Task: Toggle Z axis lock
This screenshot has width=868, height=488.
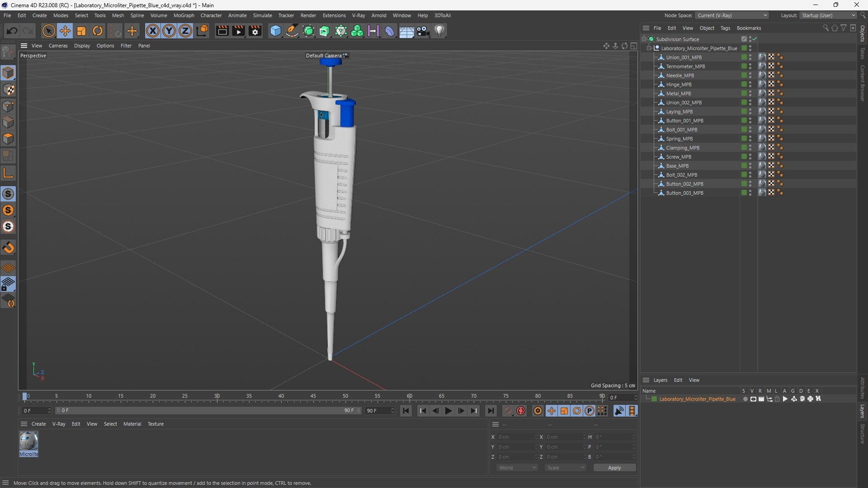Action: 185,31
